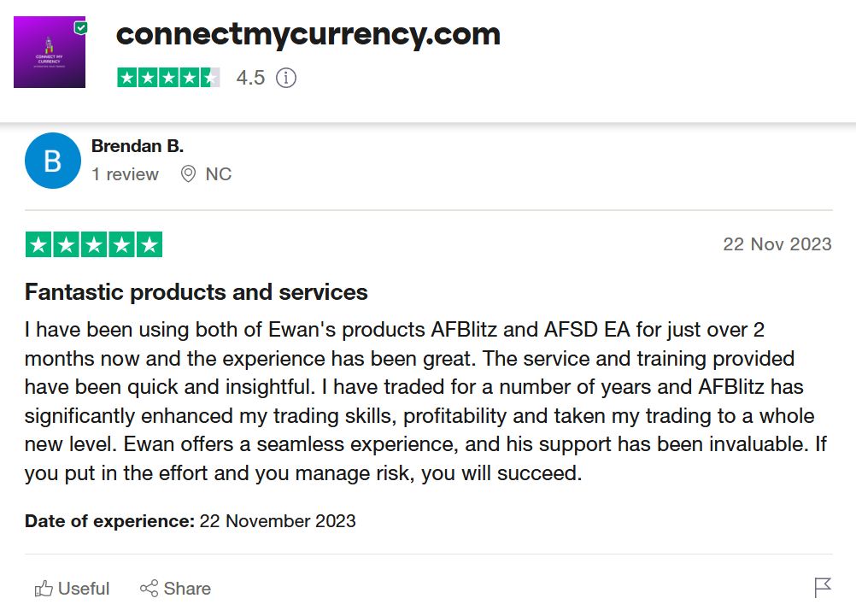Open the connectmycurrency.com company heading
This screenshot has width=856, height=616.
click(308, 34)
